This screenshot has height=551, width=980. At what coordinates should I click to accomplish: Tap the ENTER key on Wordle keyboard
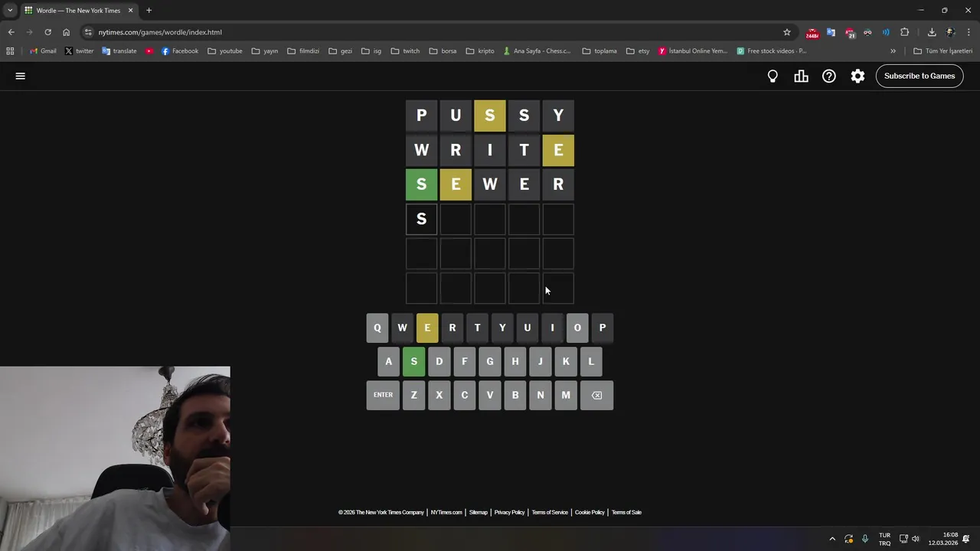(x=383, y=395)
